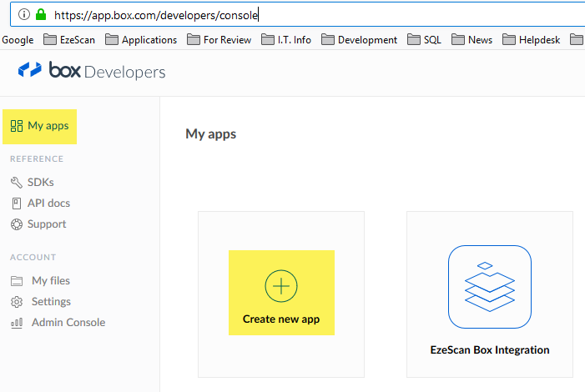Open the Development bookmarks folder

coord(360,39)
